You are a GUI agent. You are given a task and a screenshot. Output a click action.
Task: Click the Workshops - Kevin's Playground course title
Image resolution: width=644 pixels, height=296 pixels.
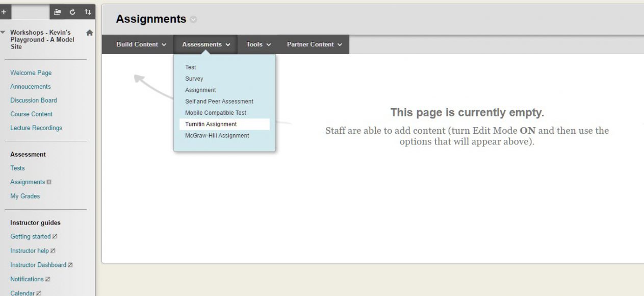pos(42,39)
